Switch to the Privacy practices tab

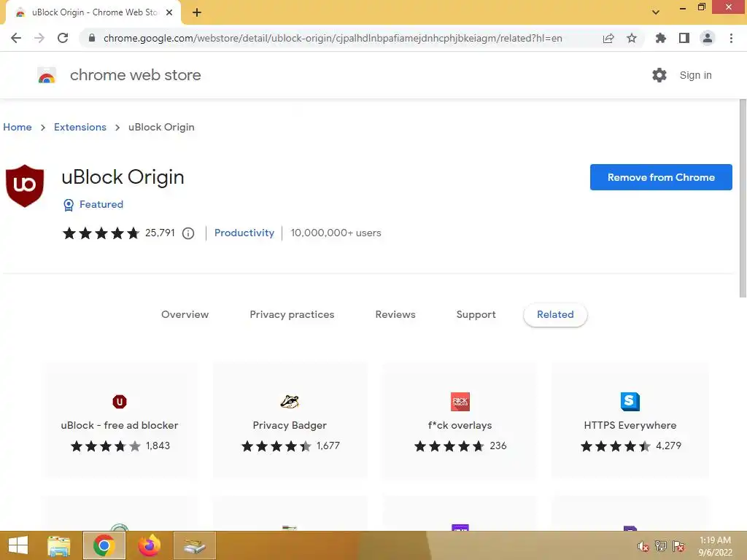tap(292, 314)
